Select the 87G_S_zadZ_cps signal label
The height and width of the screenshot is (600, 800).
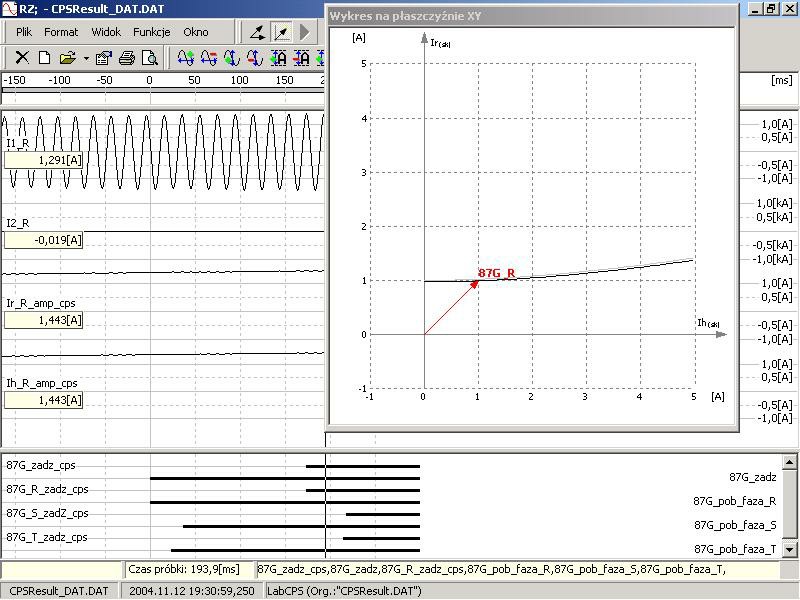tap(47, 513)
